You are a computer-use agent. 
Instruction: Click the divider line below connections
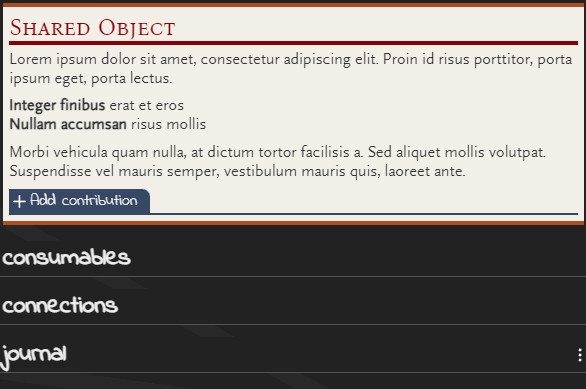[x=293, y=324]
